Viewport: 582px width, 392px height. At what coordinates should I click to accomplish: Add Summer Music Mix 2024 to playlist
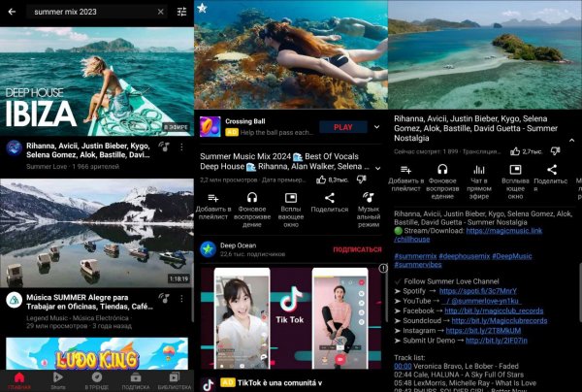pos(213,207)
